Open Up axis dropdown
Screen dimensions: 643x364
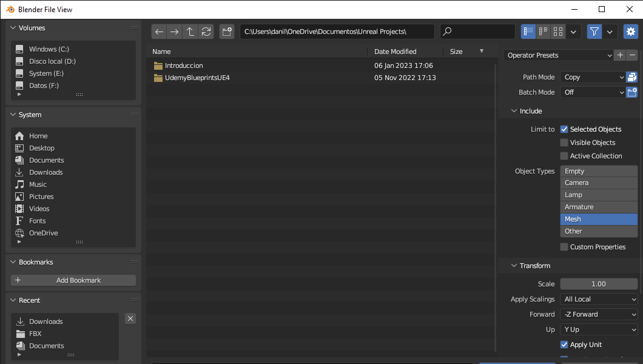[599, 329]
